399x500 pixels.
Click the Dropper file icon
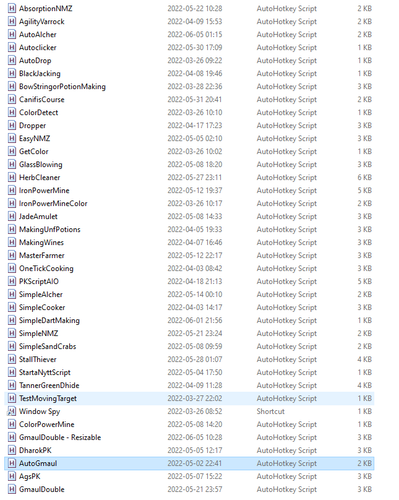click(x=12, y=125)
